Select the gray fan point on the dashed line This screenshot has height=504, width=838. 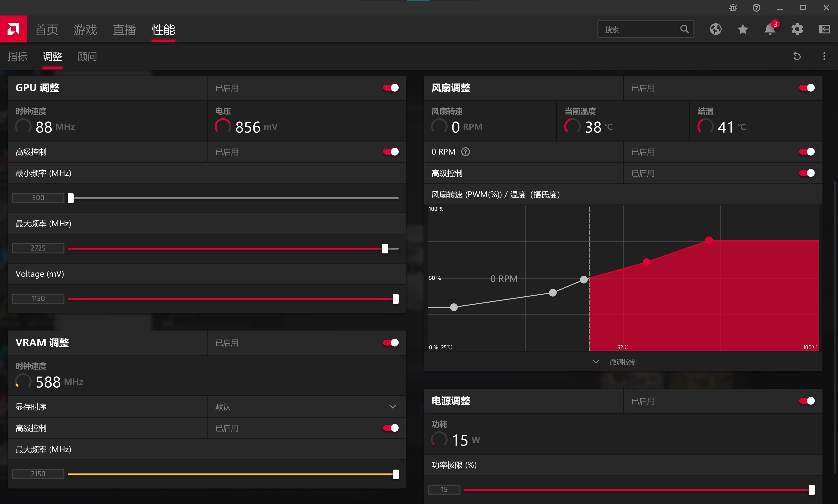[x=584, y=280]
